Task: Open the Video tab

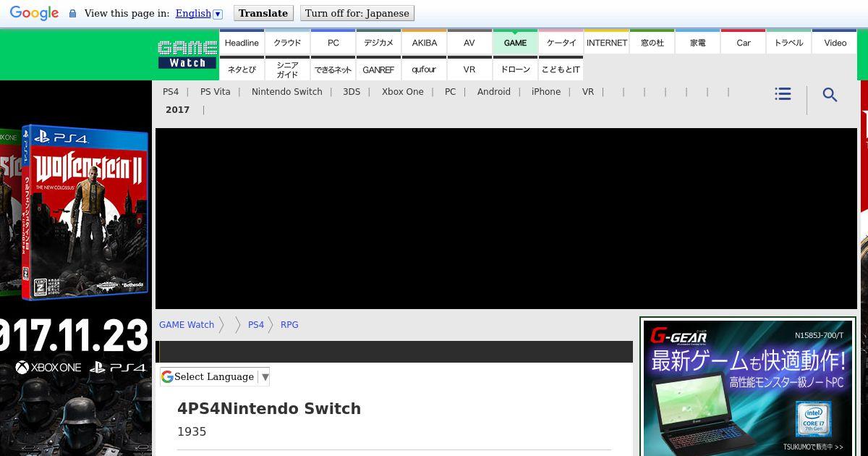Action: 835,43
